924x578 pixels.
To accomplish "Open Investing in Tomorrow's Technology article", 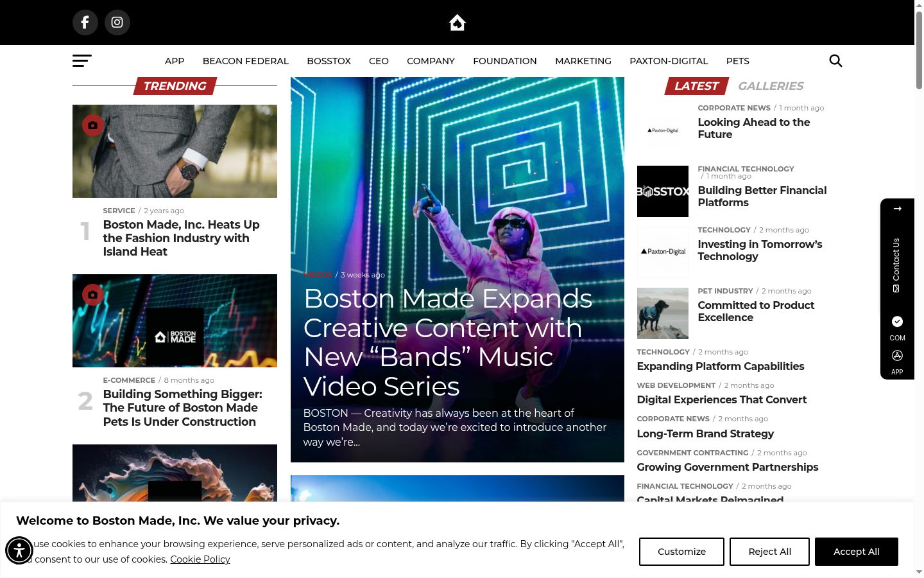I will tap(760, 250).
